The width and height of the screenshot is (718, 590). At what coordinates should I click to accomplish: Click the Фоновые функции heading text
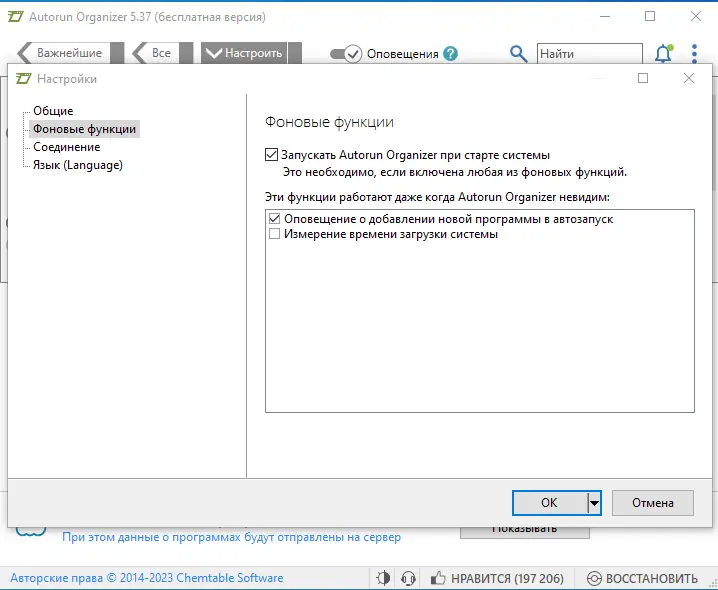(329, 122)
